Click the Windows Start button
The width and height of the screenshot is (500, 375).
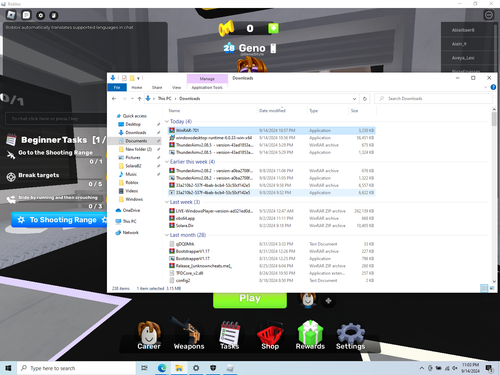click(x=8, y=368)
